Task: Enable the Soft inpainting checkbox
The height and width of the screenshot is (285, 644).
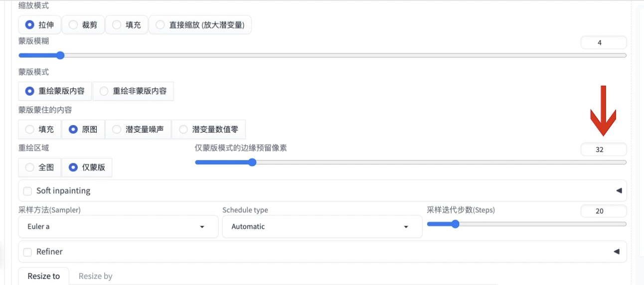Action: (27, 191)
